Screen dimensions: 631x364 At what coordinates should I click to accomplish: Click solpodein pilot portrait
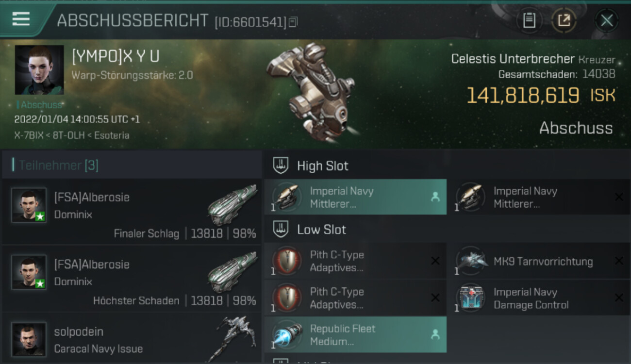click(x=29, y=339)
